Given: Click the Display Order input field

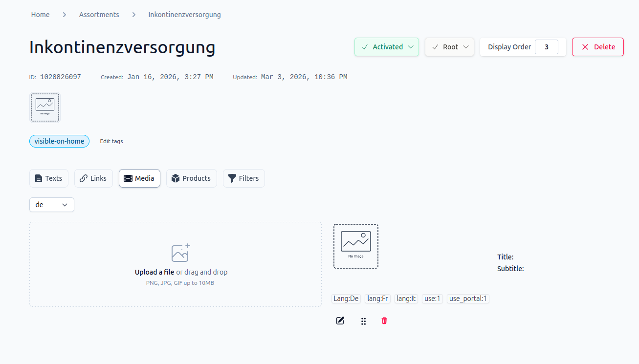Looking at the screenshot, I should point(547,47).
